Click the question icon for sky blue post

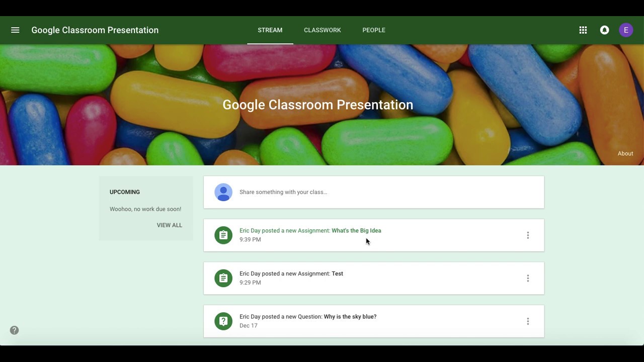[x=223, y=321]
